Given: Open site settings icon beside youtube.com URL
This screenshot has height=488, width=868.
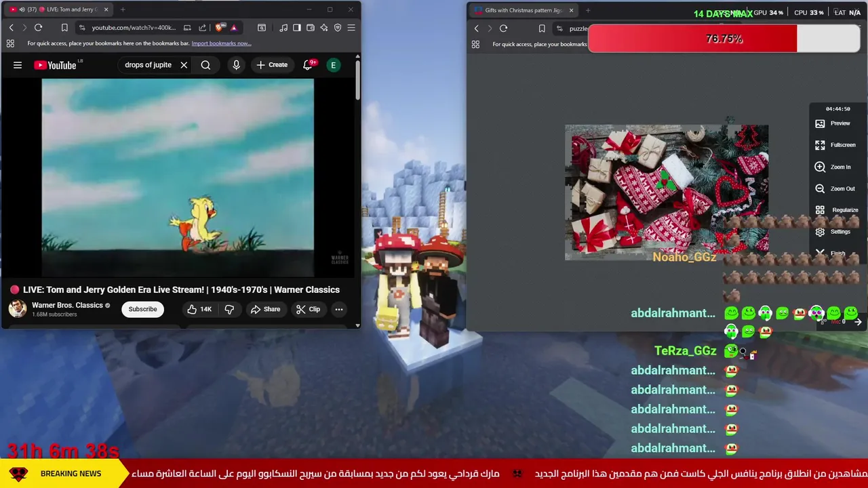Looking at the screenshot, I should point(82,28).
